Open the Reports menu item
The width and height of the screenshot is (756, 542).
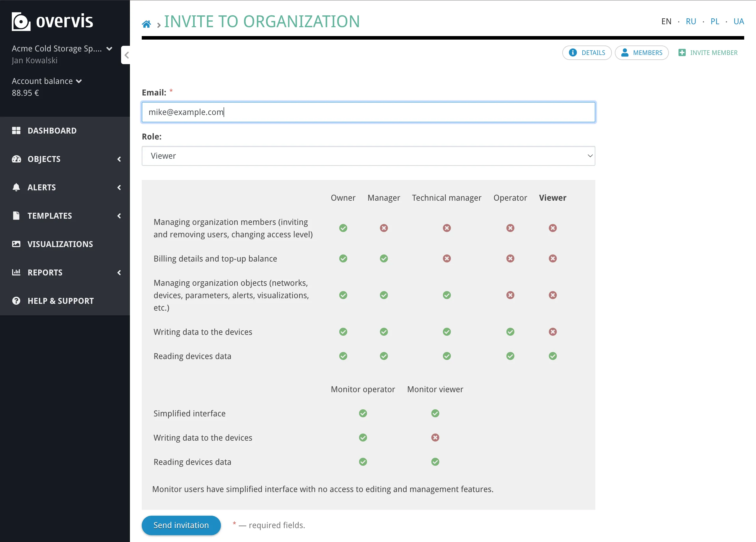tap(65, 272)
